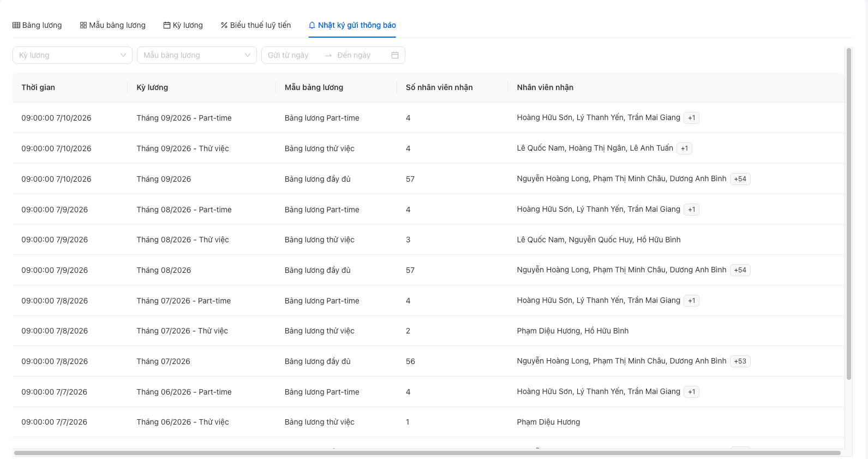Screen dimensions: 868x459
Task: Open the Biểu thuế luỹ tiến tab
Action: 256,25
